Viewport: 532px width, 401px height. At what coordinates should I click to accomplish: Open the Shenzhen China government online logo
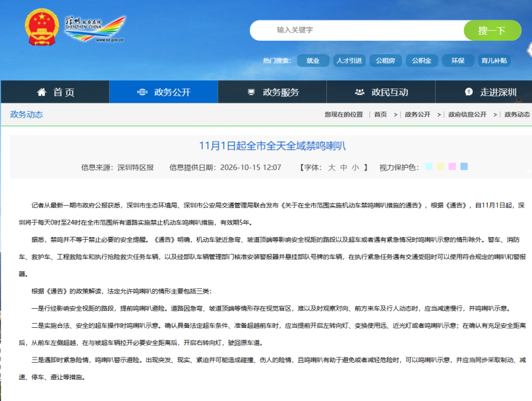(95, 29)
